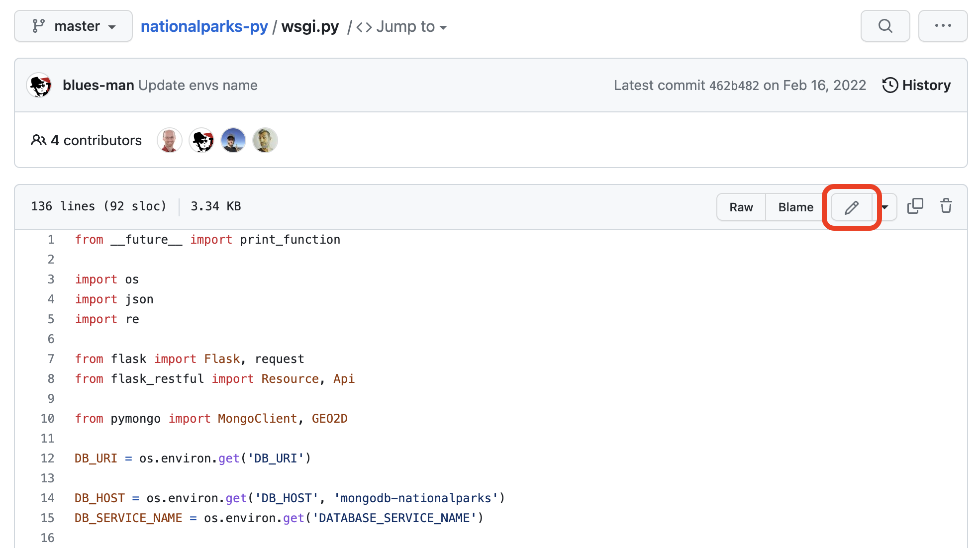This screenshot has height=548, width=980.
Task: Open the Update envs name commit message
Action: click(197, 86)
